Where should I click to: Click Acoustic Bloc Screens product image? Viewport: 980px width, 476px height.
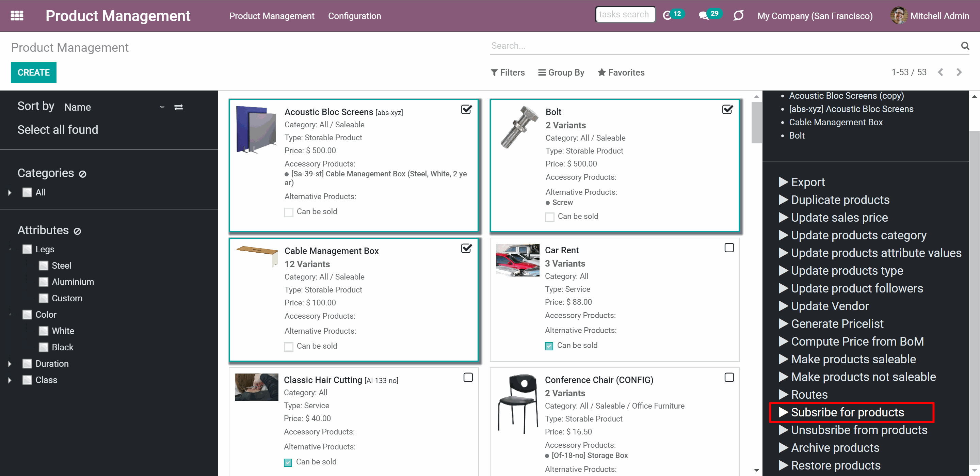pos(256,130)
